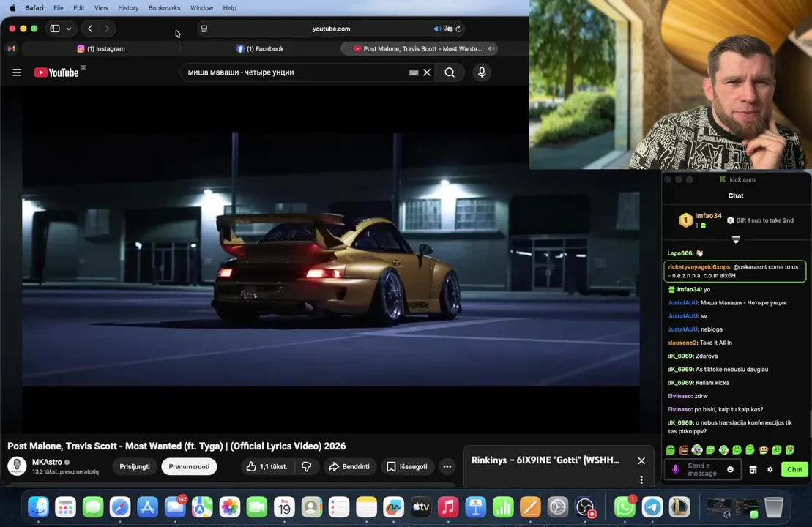Subscribe using Prenumeruoti button
Screen dimensions: 812x527
tap(189, 466)
